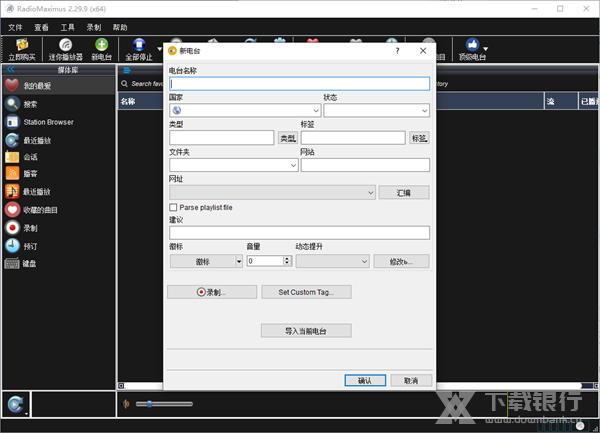600x433 pixels.
Task: Click the 徽标 logo button
Action: pos(203,262)
